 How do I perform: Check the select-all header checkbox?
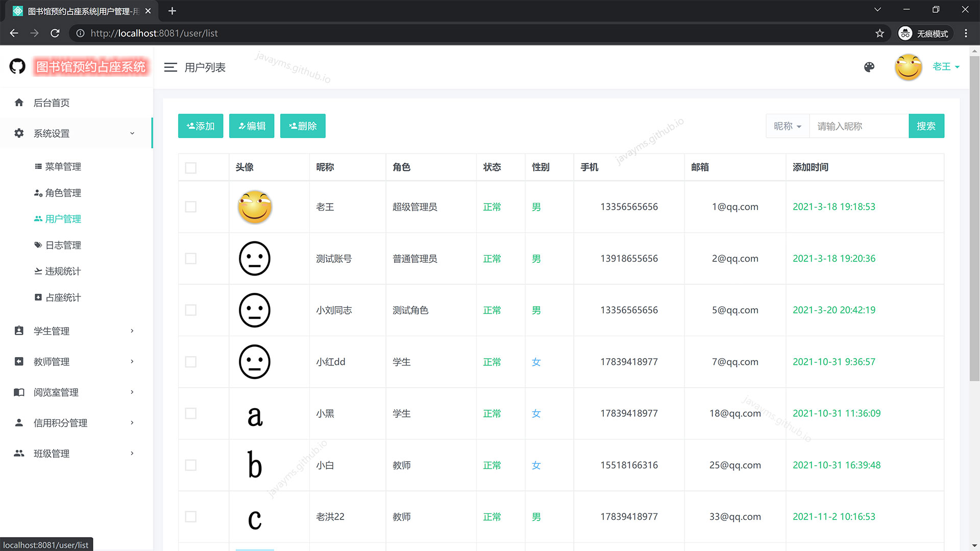pyautogui.click(x=191, y=168)
